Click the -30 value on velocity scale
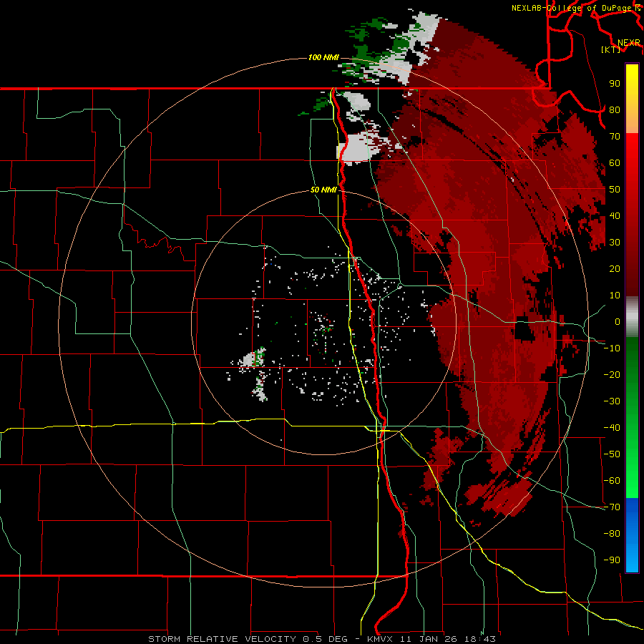This screenshot has height=644, width=644. coord(612,401)
